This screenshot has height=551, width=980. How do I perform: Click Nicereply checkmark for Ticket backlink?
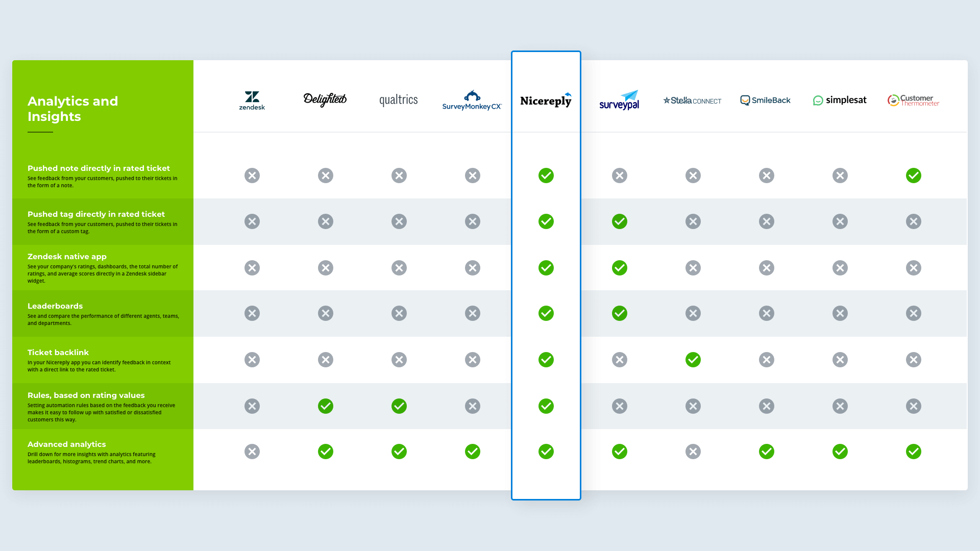coord(546,360)
